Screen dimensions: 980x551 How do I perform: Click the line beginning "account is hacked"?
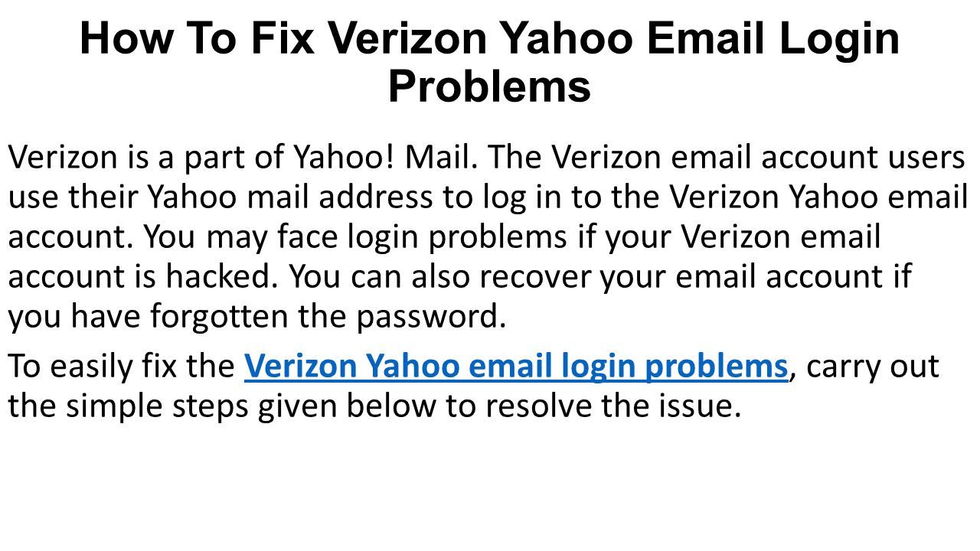click(x=459, y=275)
